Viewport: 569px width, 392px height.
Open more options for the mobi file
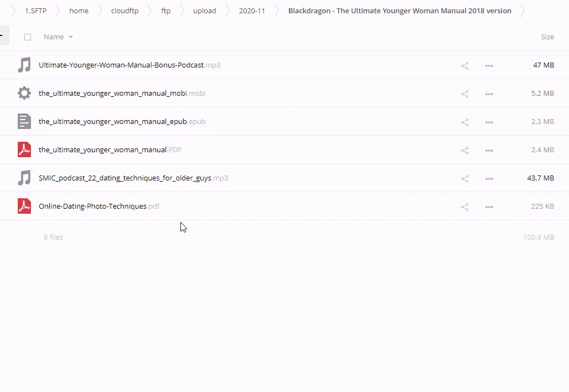[x=489, y=94]
